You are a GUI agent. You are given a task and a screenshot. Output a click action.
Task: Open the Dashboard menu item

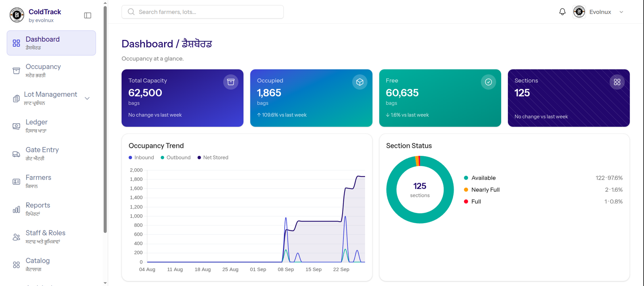(x=51, y=43)
